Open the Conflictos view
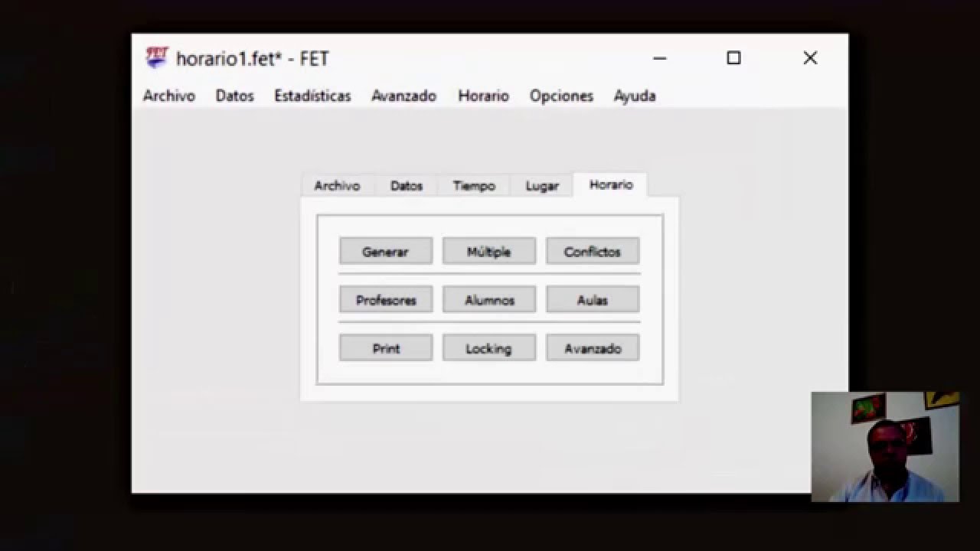Image resolution: width=980 pixels, height=551 pixels. pos(593,251)
